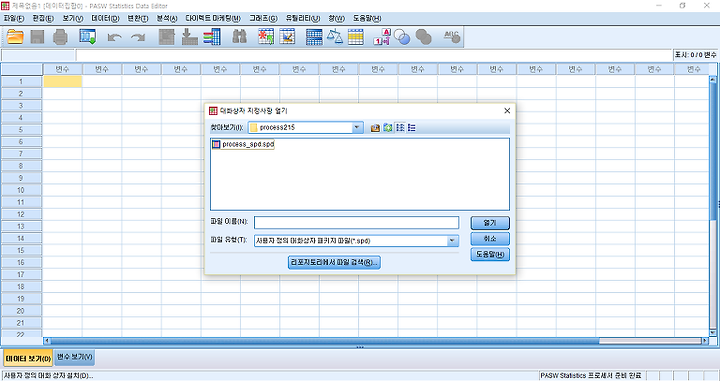This screenshot has height=381, width=720.
Task: Select row header 12 in data grid
Action: [x=21, y=214]
